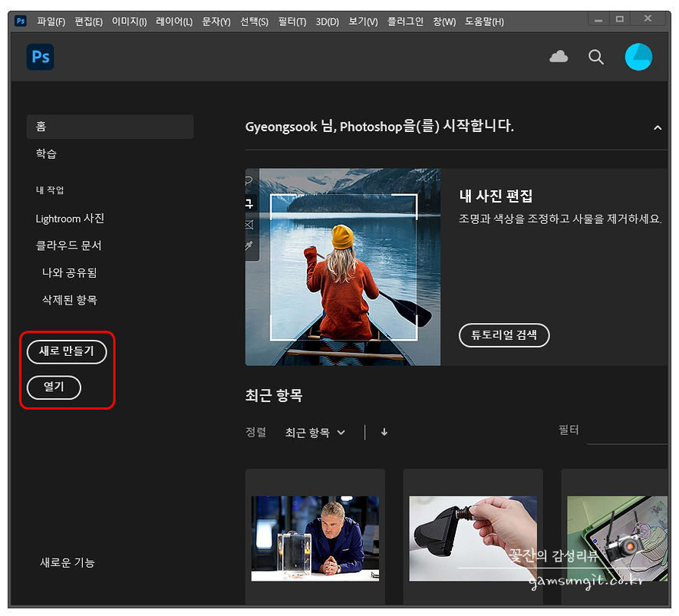This screenshot has height=616, width=679.
Task: Open recent file with camera on tablet
Action: pyautogui.click(x=617, y=539)
